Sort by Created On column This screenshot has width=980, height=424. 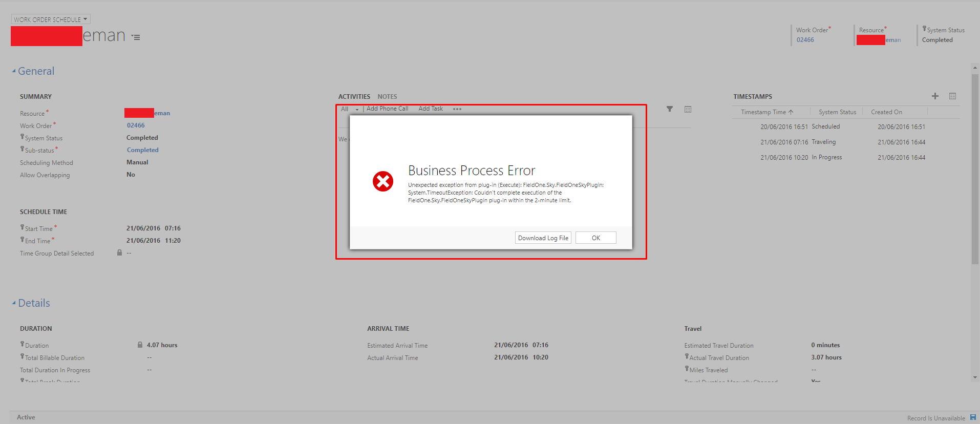pyautogui.click(x=886, y=112)
